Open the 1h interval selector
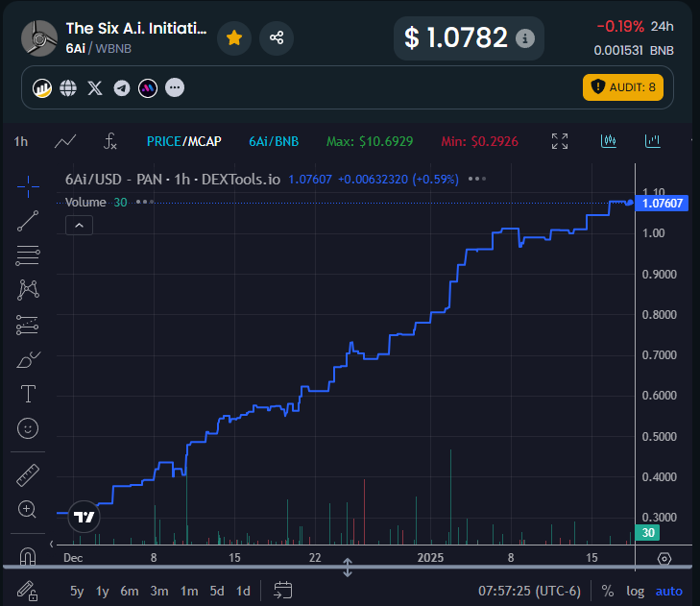Viewport: 700px width, 606px height. pyautogui.click(x=20, y=141)
